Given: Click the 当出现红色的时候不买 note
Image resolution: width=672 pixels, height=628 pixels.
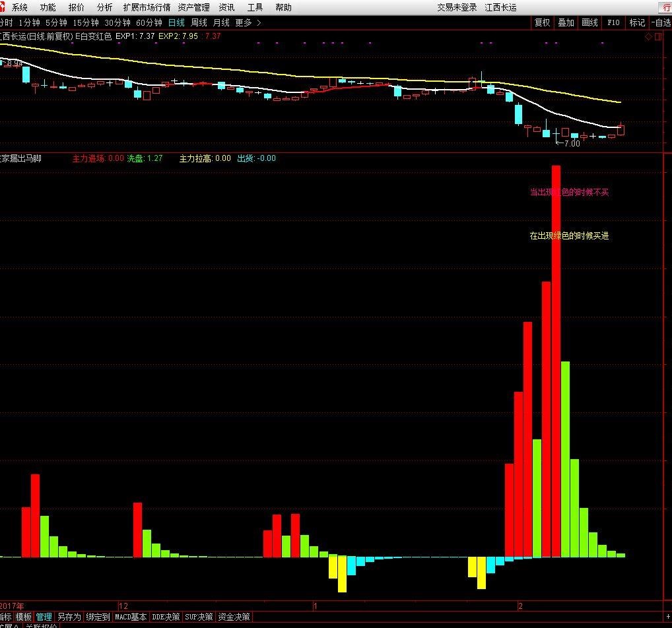Looking at the screenshot, I should click(569, 193).
